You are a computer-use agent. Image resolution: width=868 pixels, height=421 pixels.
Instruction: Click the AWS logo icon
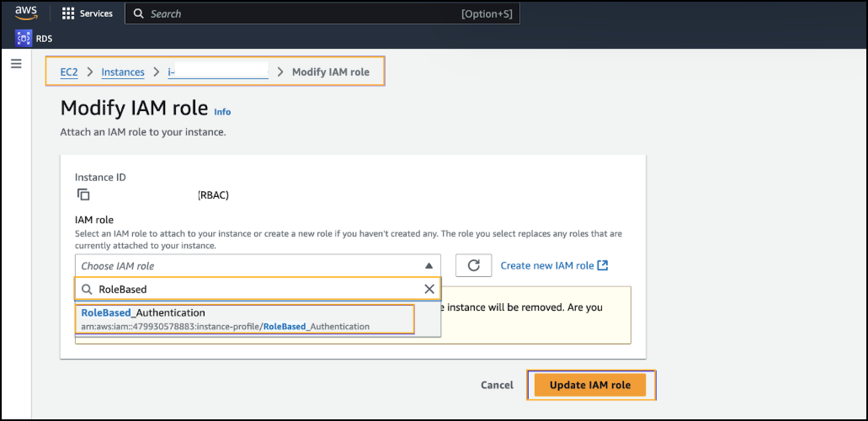[x=26, y=13]
